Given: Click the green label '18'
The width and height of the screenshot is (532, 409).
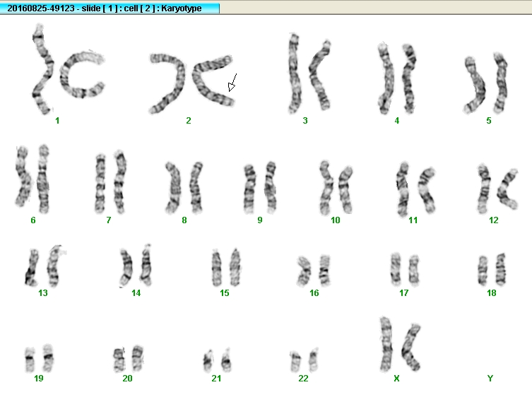Looking at the screenshot, I should (x=492, y=292).
